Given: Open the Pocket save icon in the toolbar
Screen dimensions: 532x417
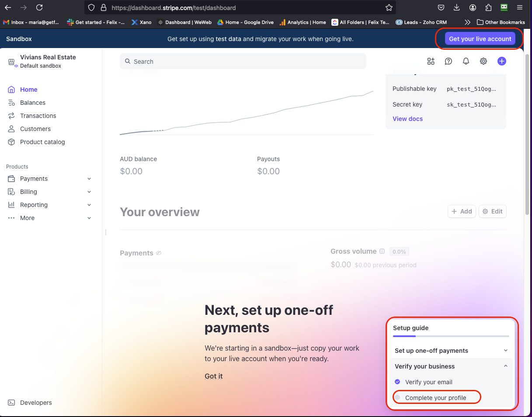Looking at the screenshot, I should point(441,7).
